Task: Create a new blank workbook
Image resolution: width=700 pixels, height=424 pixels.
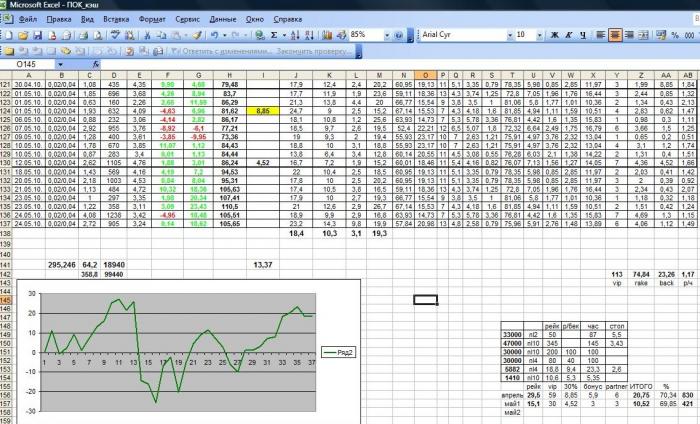Action: 8,35
